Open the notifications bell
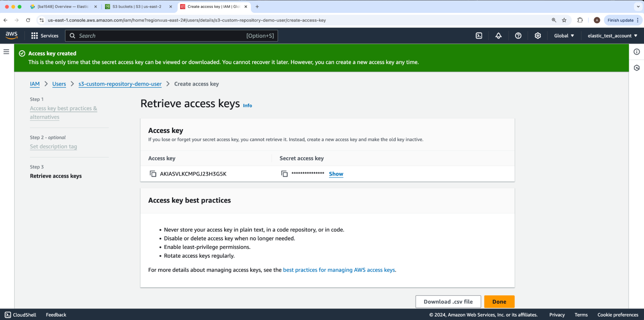The height and width of the screenshot is (320, 644). click(x=498, y=36)
